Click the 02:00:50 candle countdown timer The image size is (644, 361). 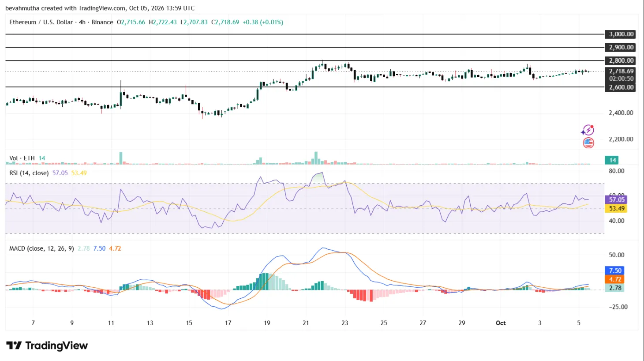(621, 79)
